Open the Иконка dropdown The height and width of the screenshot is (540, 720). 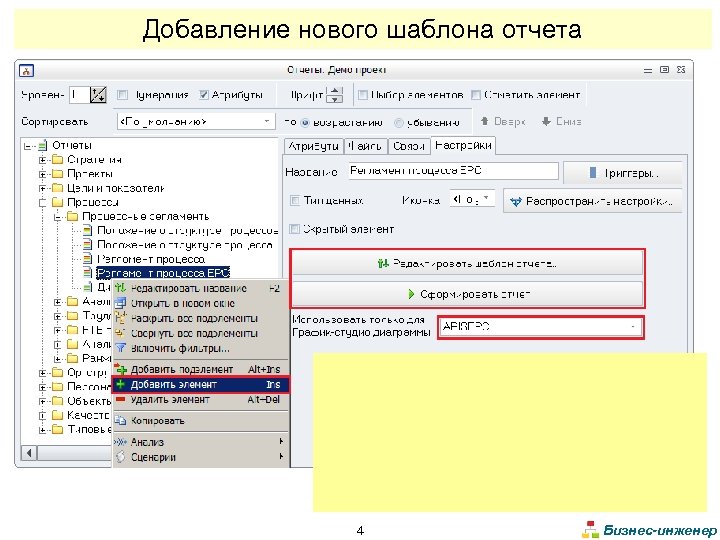pyautogui.click(x=472, y=199)
